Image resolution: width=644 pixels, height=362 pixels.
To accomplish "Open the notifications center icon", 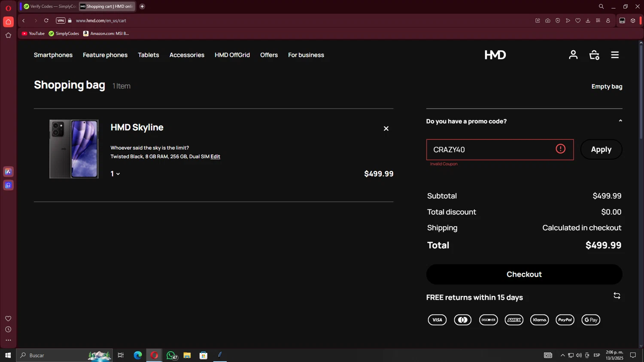I will coord(633,355).
